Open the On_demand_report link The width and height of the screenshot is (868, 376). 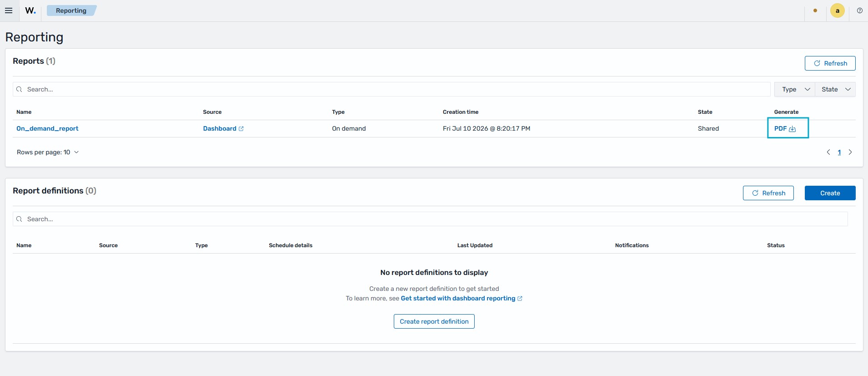pos(47,128)
